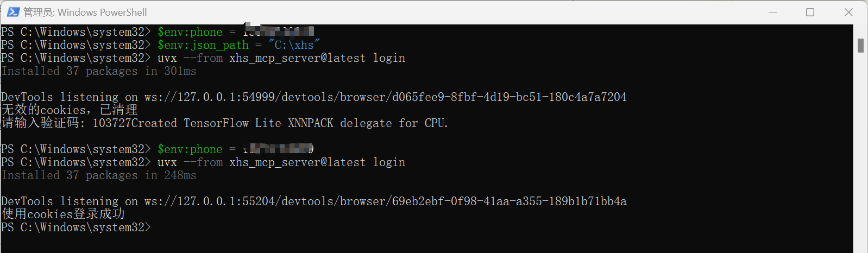
Task: Click the "Installed 37 packages in 248ms" line
Action: click(x=99, y=175)
